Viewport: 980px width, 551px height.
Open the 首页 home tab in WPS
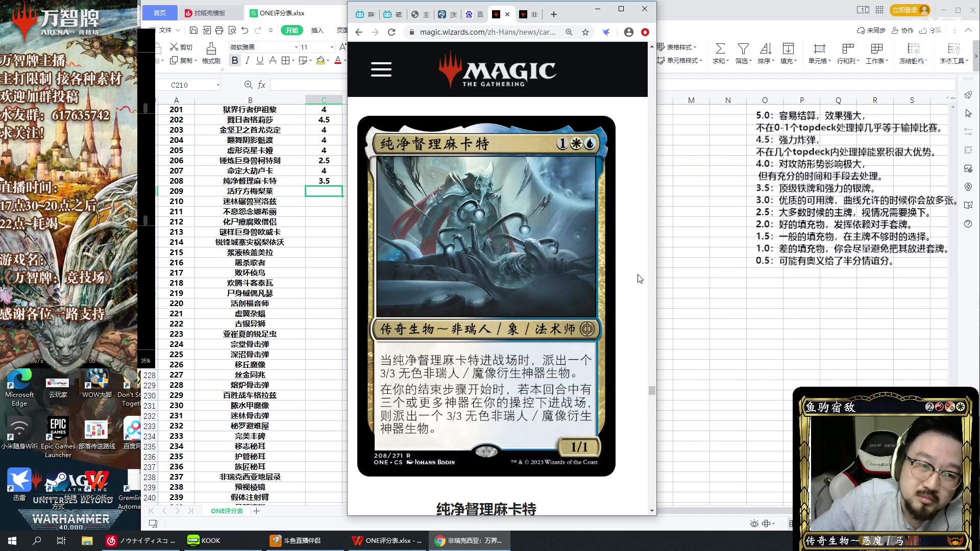160,13
